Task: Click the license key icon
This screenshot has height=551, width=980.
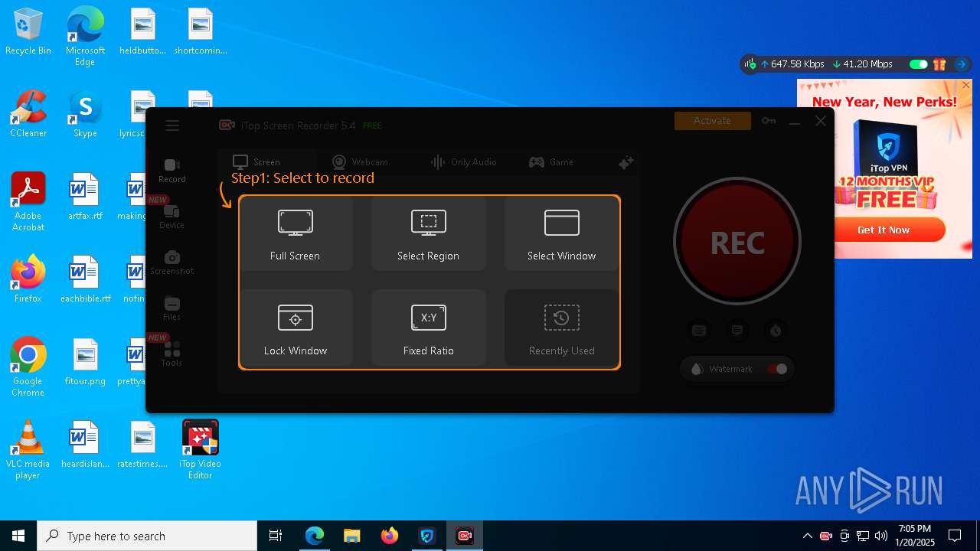Action: (x=769, y=121)
